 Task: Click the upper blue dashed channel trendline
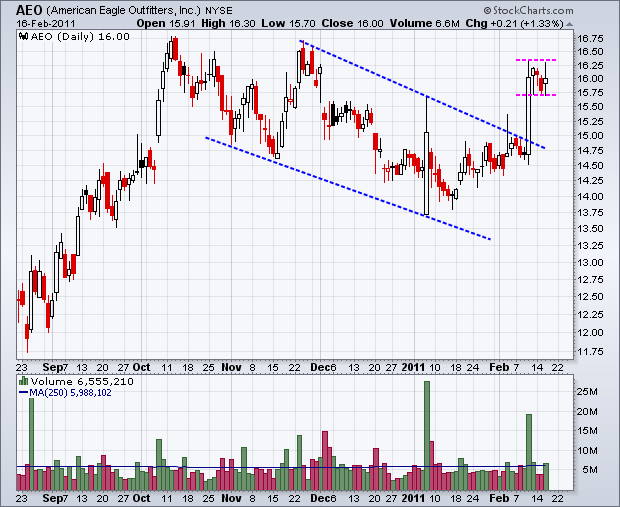(x=422, y=94)
